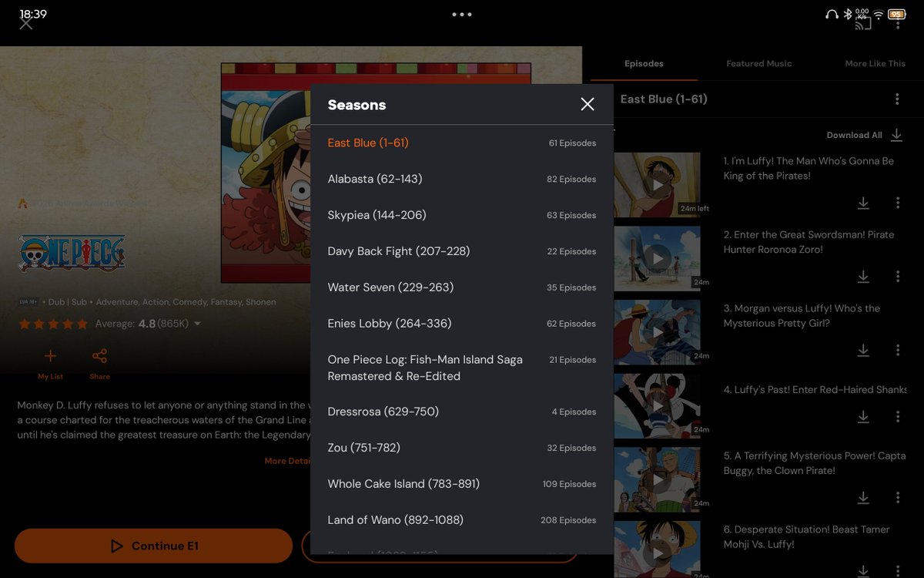Choose One Piece Log: Fish-Man Island Saga

462,368
